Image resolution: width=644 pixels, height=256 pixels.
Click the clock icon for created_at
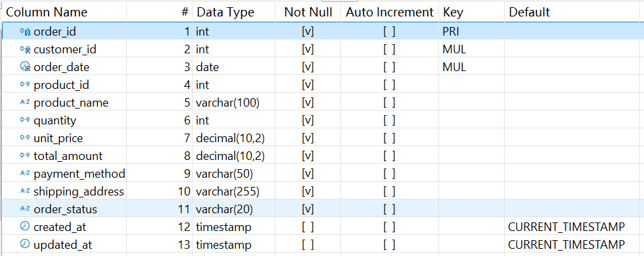(25, 226)
